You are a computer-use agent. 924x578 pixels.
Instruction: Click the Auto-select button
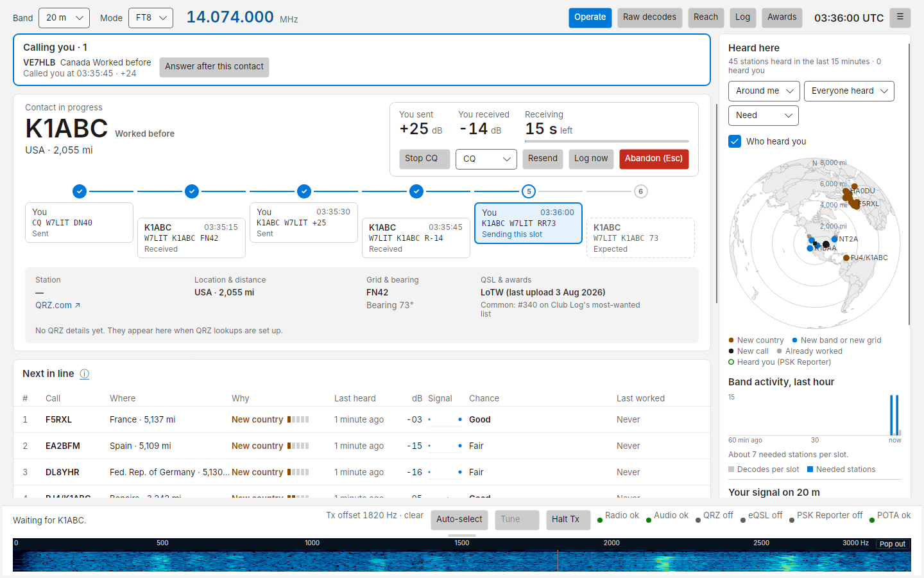(x=459, y=520)
